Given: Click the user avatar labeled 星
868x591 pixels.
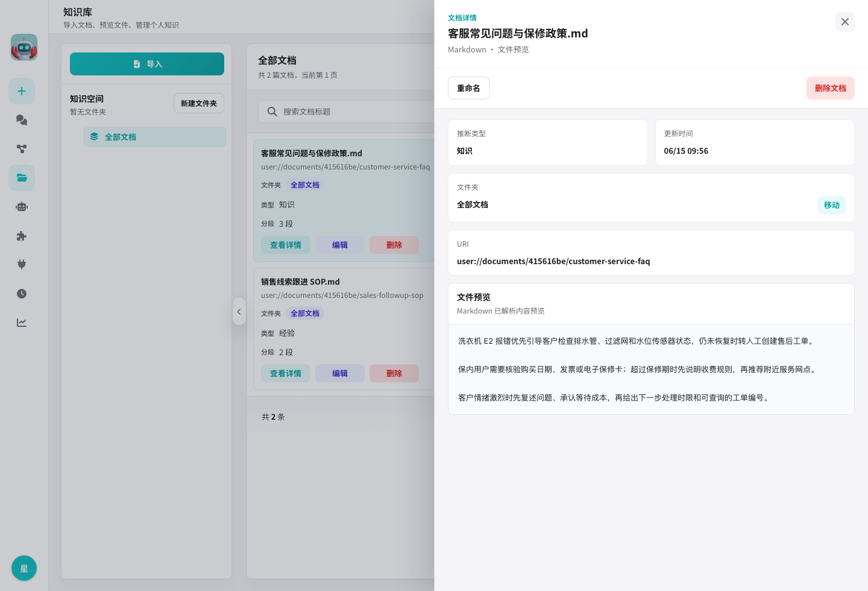Looking at the screenshot, I should click(24, 568).
